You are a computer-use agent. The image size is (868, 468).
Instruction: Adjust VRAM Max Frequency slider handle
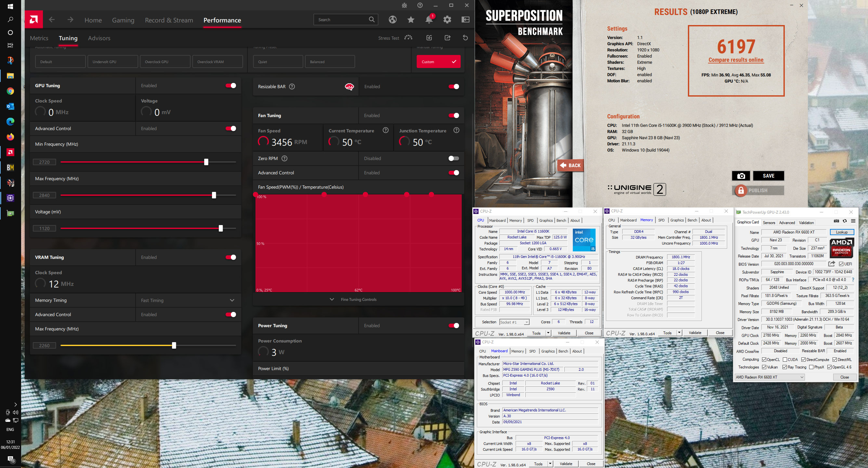coord(174,345)
